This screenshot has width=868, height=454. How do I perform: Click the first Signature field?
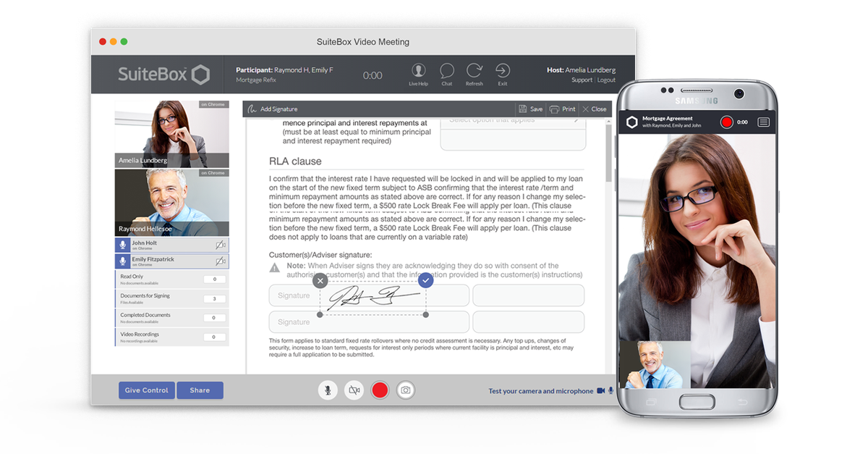(369, 295)
